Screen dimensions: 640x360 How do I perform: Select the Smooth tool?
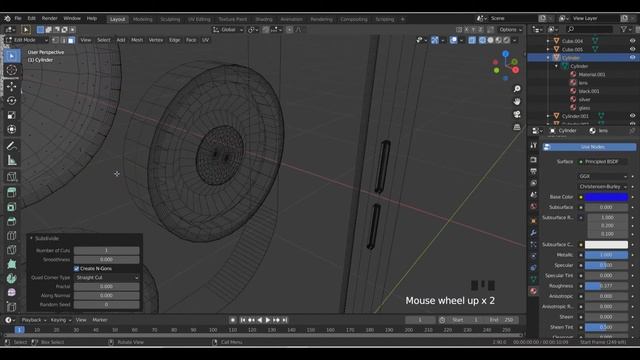click(x=11, y=292)
